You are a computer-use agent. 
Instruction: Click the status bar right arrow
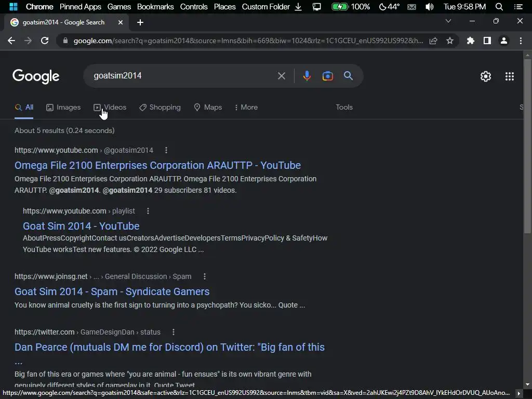pos(518,394)
